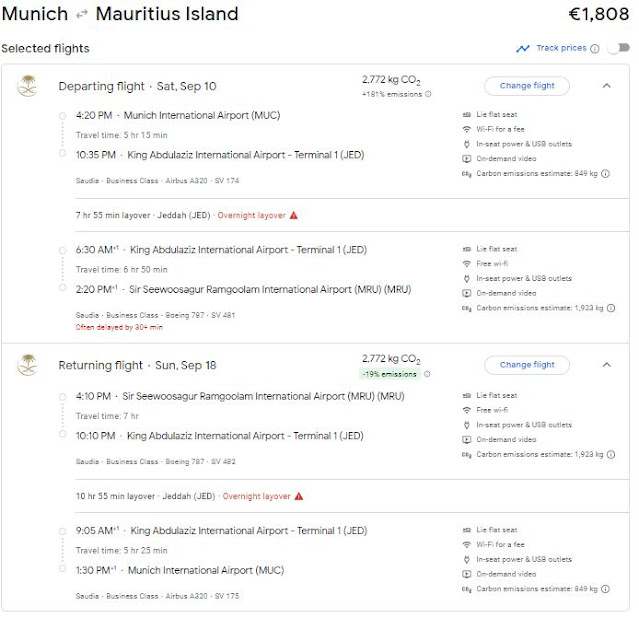This screenshot has width=639, height=618.
Task: Click the €1,808 total price
Action: 596,15
